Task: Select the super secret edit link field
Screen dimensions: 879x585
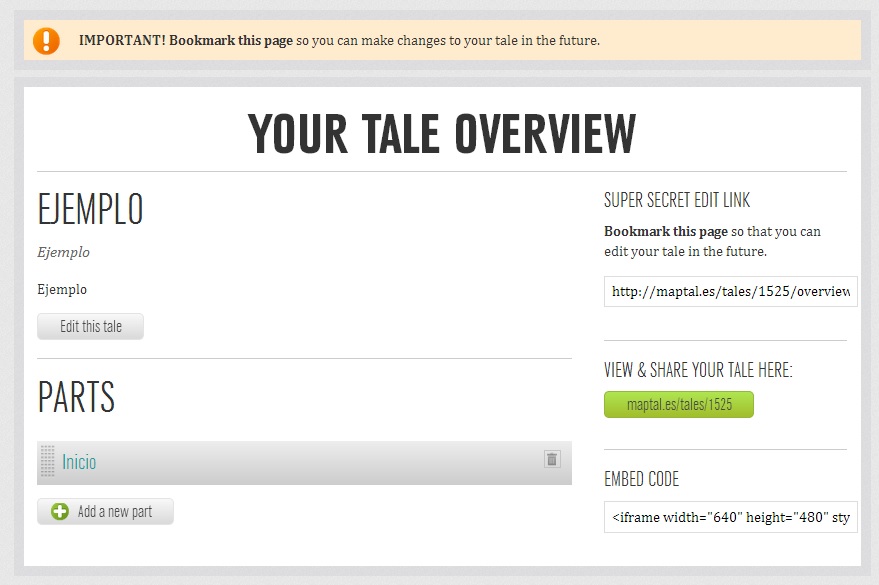Action: (730, 292)
